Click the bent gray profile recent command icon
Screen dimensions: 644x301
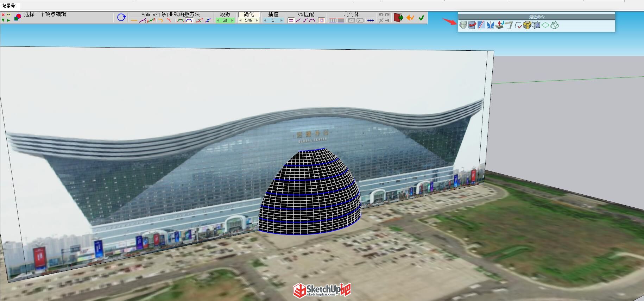coord(509,25)
